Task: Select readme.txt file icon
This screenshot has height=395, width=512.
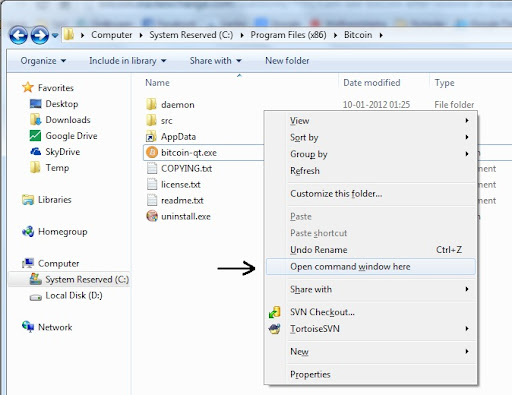Action: point(152,200)
